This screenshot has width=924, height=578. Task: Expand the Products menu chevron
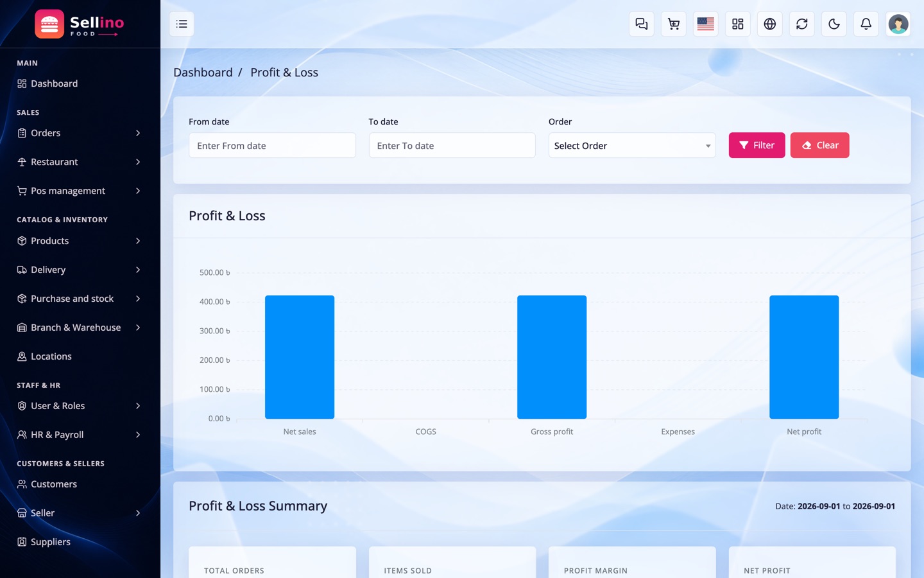[138, 241]
